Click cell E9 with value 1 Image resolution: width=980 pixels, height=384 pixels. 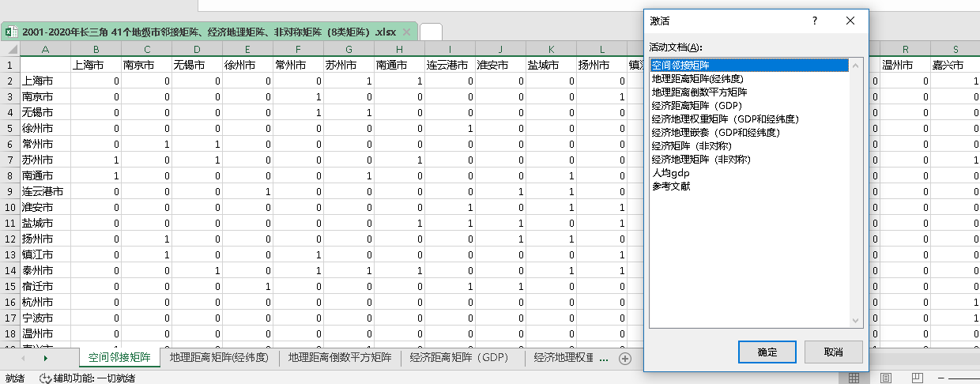point(247,191)
